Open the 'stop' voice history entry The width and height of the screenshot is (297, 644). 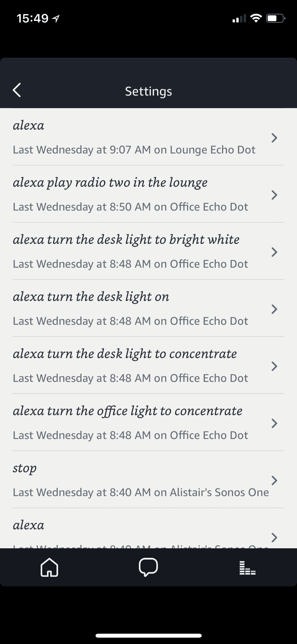(25, 468)
